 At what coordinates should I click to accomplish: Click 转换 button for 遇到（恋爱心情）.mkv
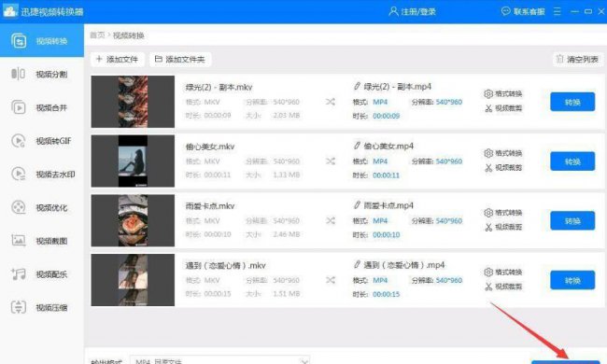tap(572, 280)
